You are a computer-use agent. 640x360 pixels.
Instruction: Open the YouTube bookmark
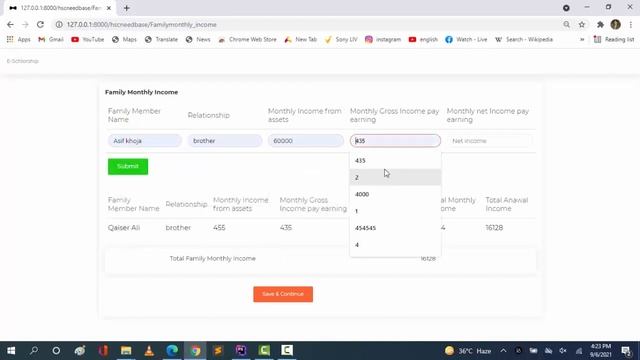pyautogui.click(x=88, y=40)
